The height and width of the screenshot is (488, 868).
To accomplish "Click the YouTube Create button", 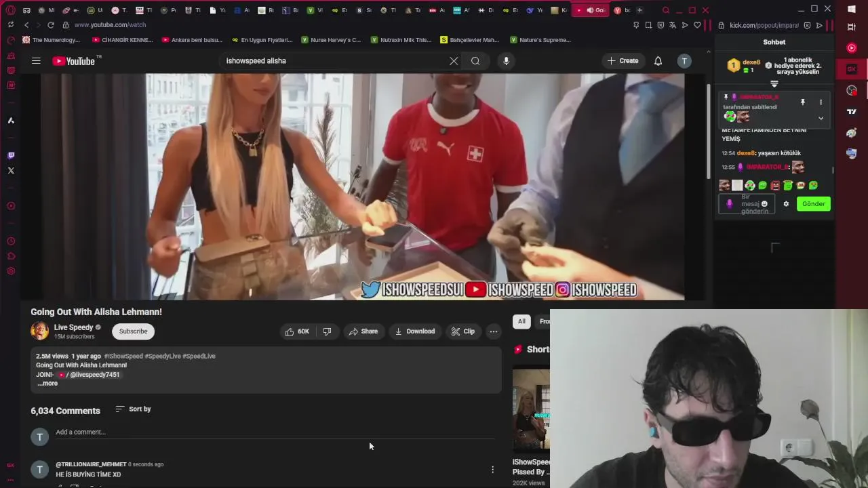I will tap(623, 61).
